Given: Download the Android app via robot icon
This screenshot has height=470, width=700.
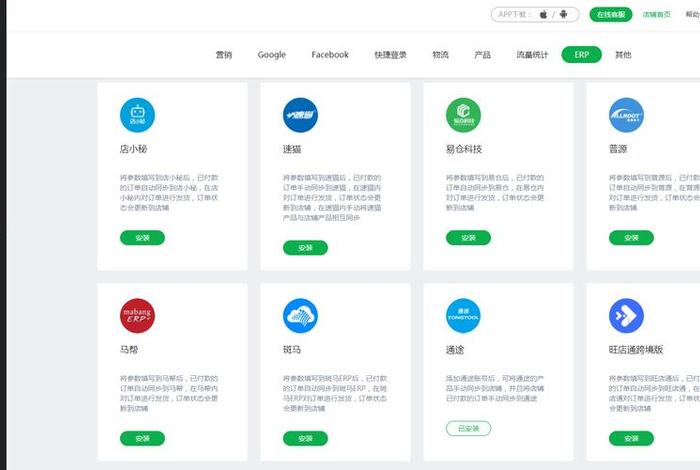Looking at the screenshot, I should coord(563,14).
